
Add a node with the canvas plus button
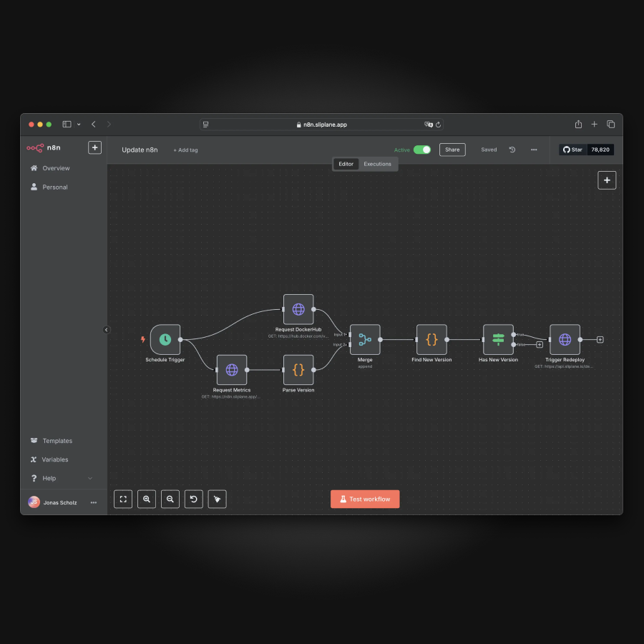click(607, 180)
